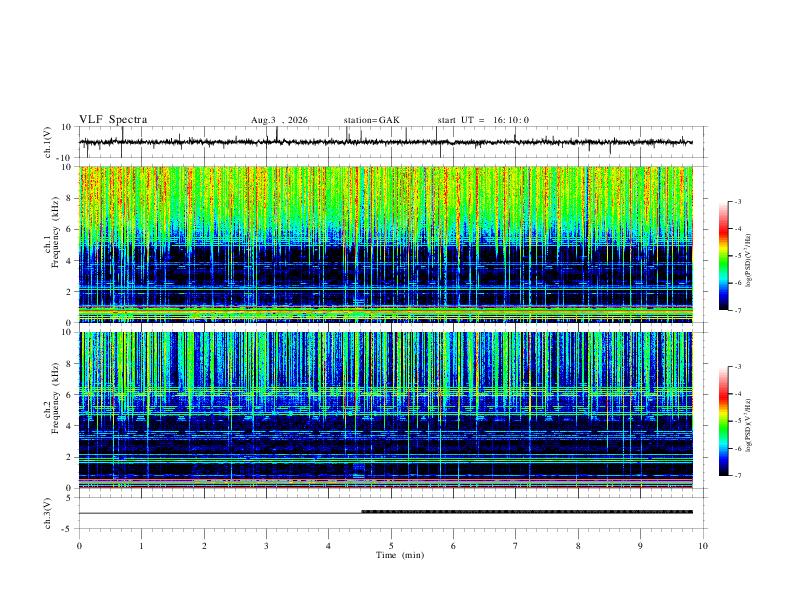Select the 5 minute tick label on time axis
792x612 pixels.
tap(391, 546)
